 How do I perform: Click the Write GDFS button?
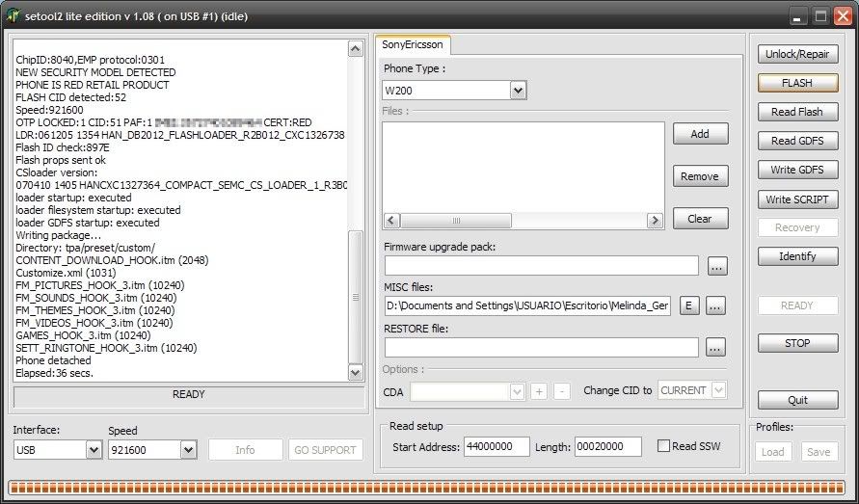797,170
